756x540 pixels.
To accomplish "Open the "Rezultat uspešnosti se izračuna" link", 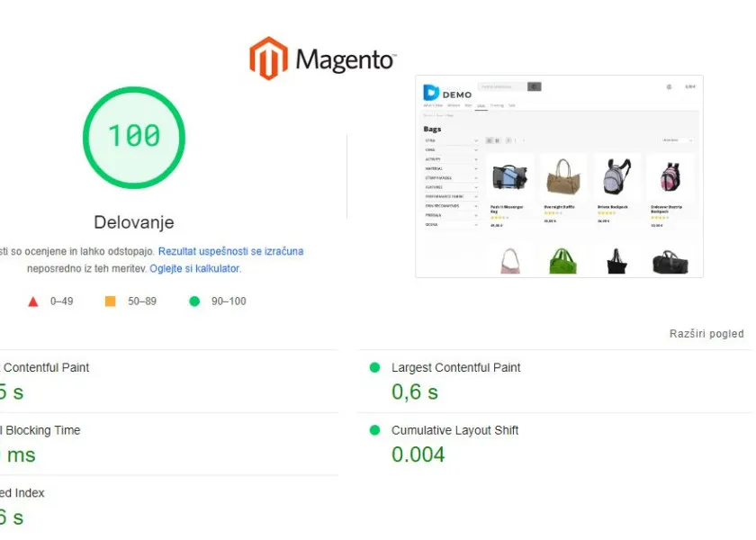I will click(x=230, y=252).
